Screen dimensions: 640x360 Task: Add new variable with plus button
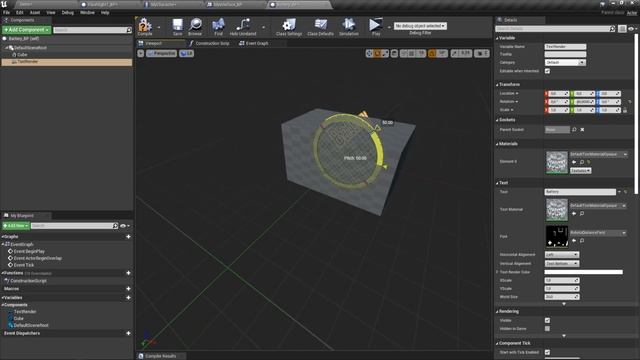128,298
